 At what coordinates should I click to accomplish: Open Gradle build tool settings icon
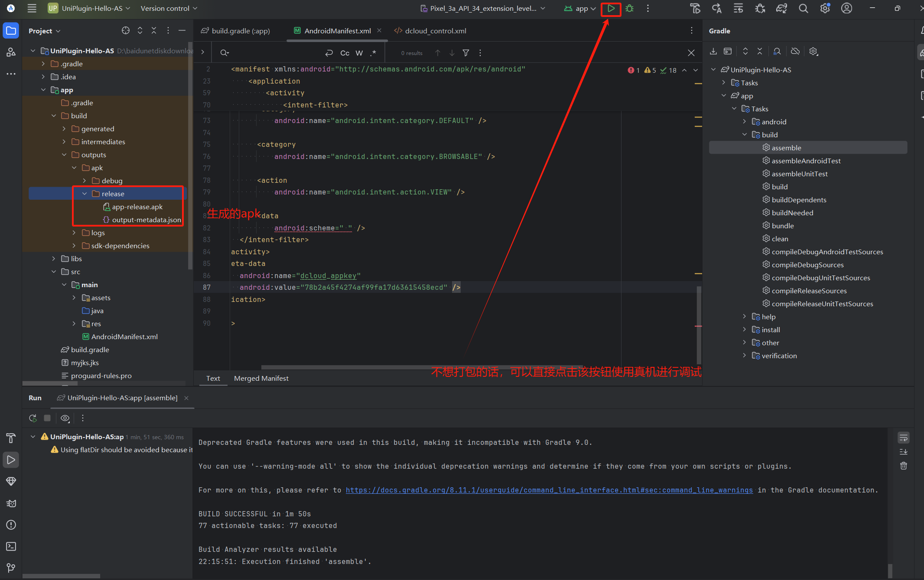[x=813, y=51]
